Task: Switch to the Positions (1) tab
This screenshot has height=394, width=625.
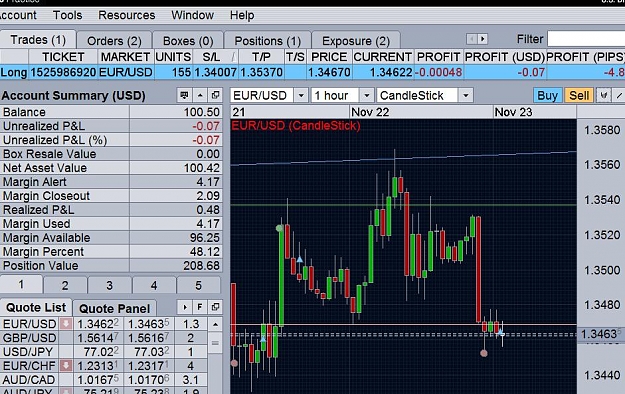Action: (267, 41)
